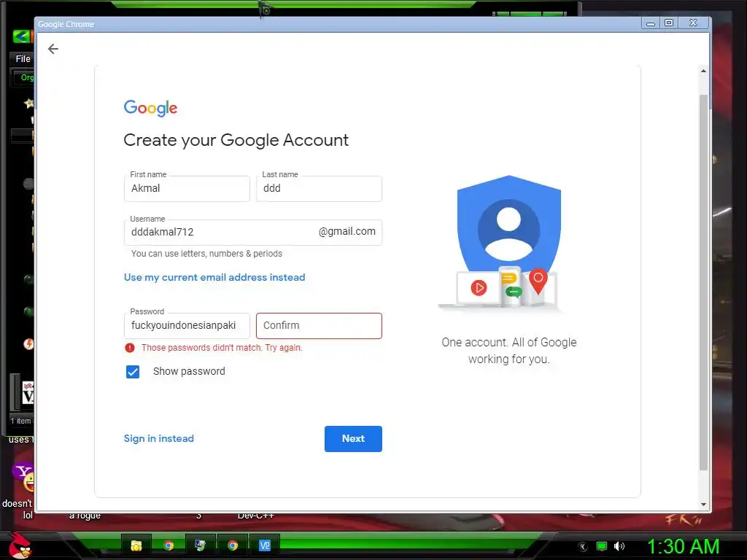
Task: Click scrollbar down arrow in Chrome window
Action: tap(703, 505)
